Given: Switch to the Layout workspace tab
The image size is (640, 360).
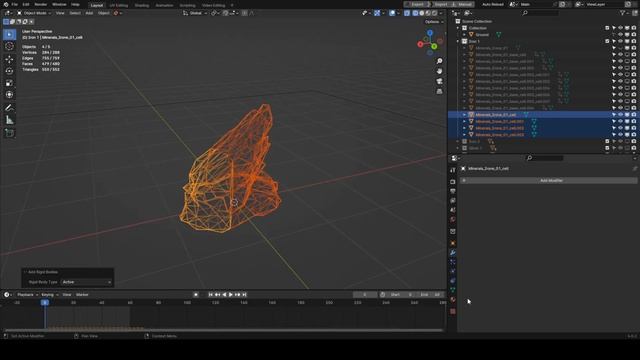Looking at the screenshot, I should [x=97, y=5].
